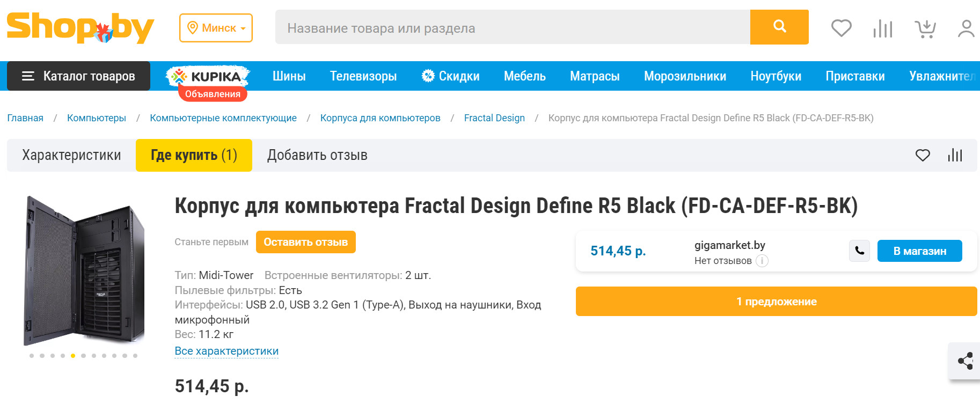This screenshot has width=980, height=418.
Task: Click the phone icon for gigamarket.by
Action: (x=859, y=251)
